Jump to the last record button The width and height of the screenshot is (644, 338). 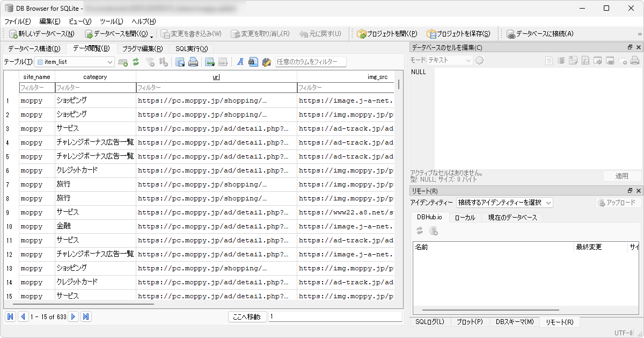(86, 317)
